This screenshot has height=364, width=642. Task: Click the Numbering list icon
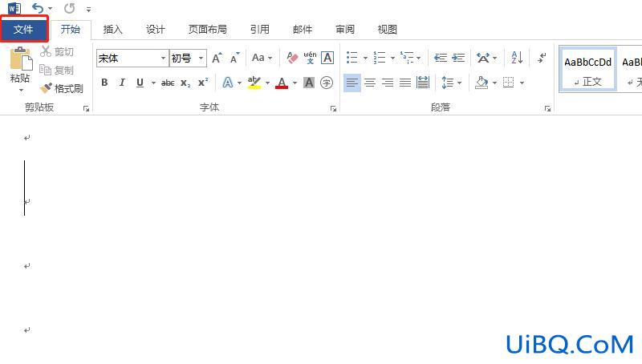coord(379,58)
